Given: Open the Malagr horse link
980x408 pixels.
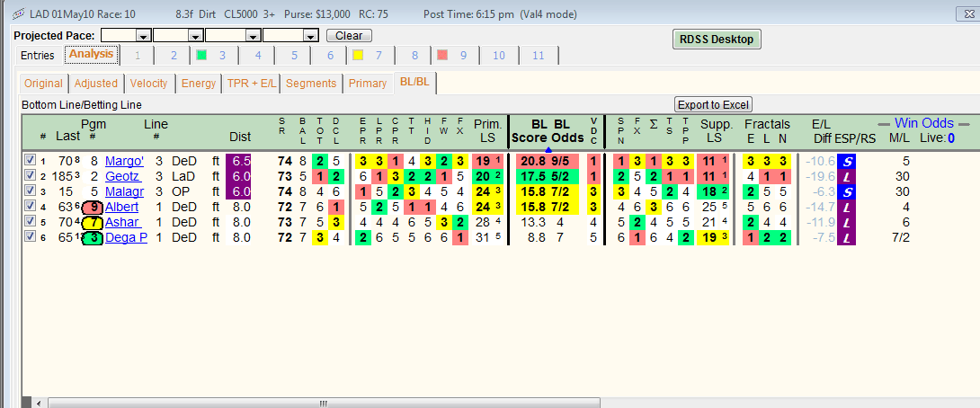Looking at the screenshot, I should coord(124,191).
